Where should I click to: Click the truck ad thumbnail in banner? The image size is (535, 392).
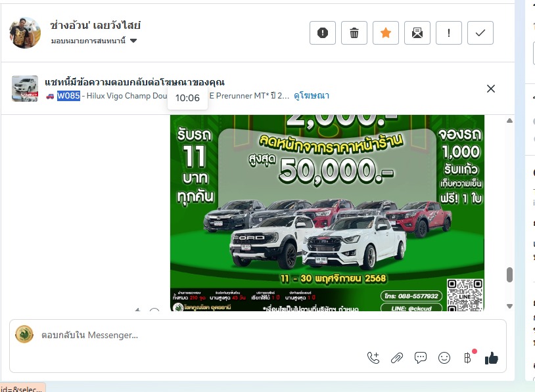tap(25, 89)
